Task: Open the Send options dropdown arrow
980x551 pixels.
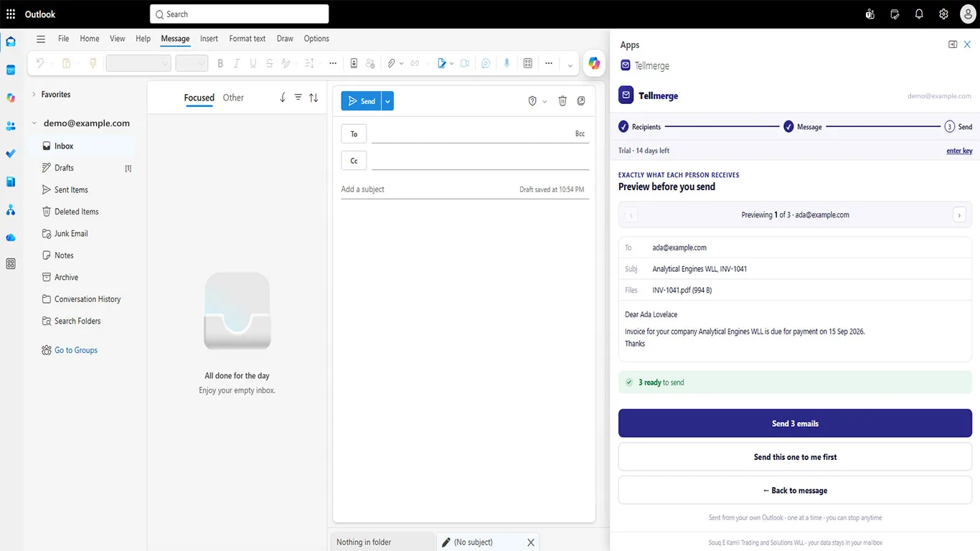Action: (387, 101)
